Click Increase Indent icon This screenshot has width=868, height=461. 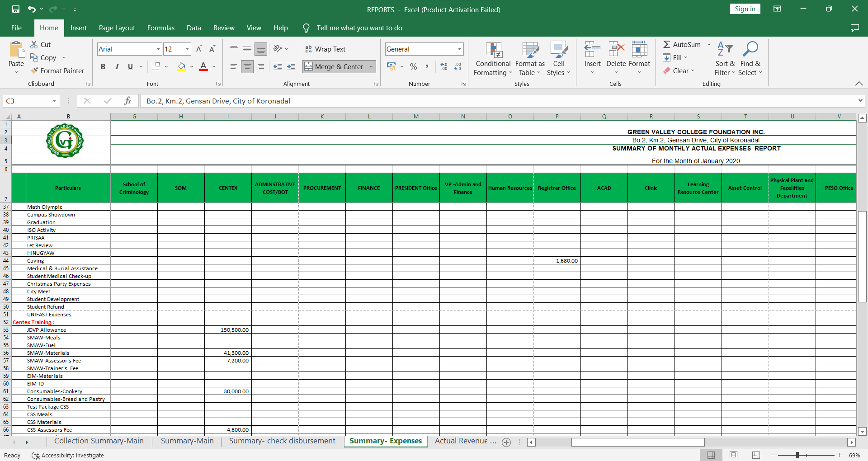click(291, 66)
